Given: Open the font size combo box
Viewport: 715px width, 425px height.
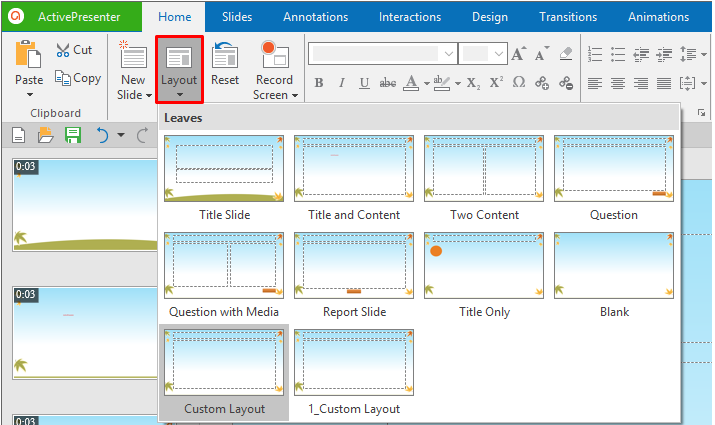Looking at the screenshot, I should [483, 54].
